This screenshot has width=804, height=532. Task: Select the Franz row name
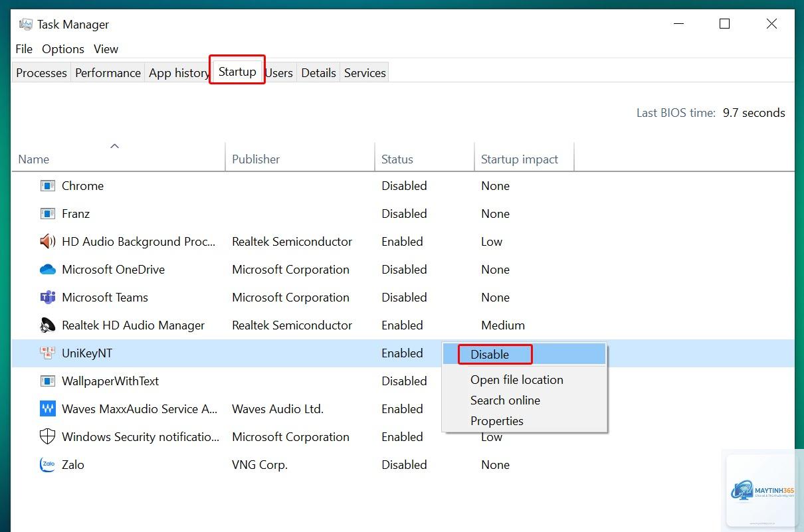pos(76,214)
